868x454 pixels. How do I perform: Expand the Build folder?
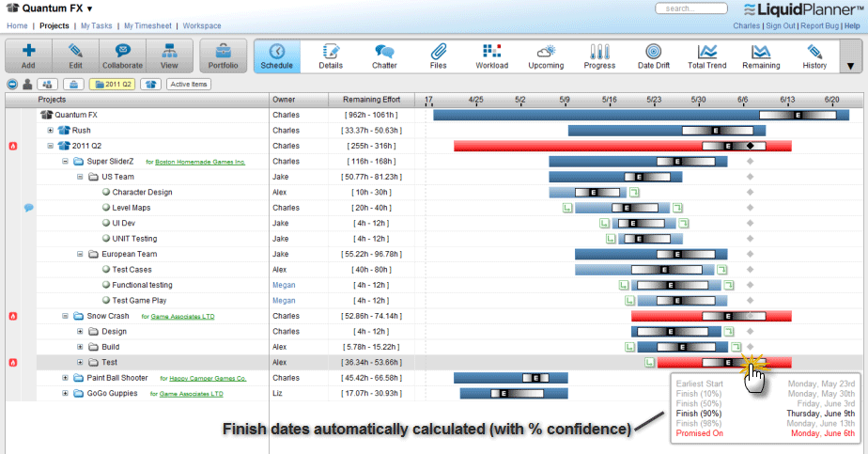click(x=80, y=347)
